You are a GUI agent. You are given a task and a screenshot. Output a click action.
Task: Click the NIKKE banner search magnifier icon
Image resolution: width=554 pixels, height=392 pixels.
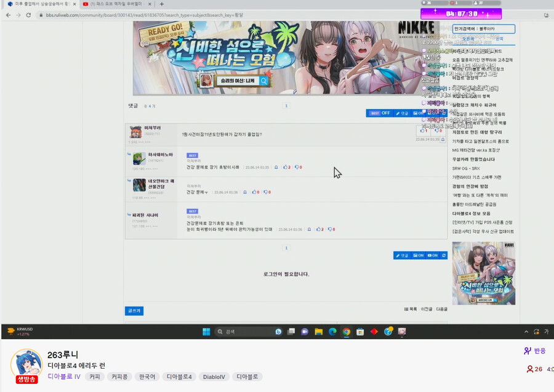[263, 81]
